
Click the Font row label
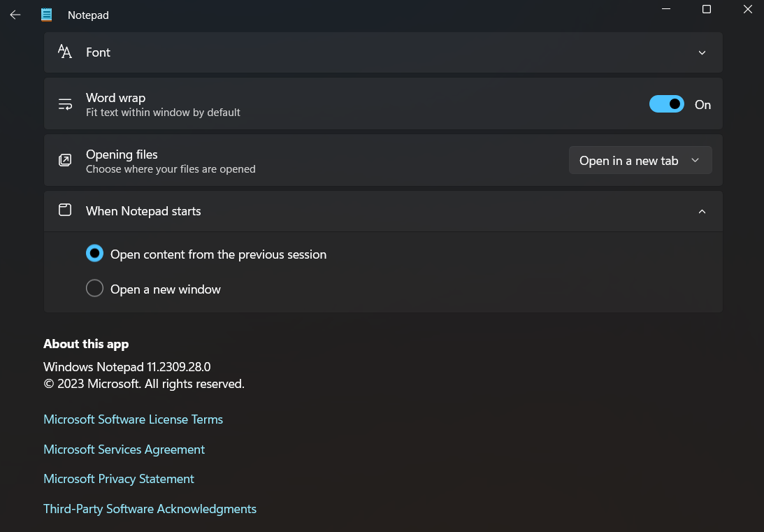(98, 52)
